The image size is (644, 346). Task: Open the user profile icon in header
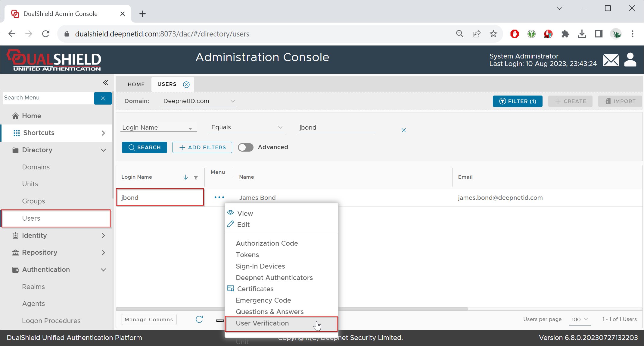(x=630, y=60)
